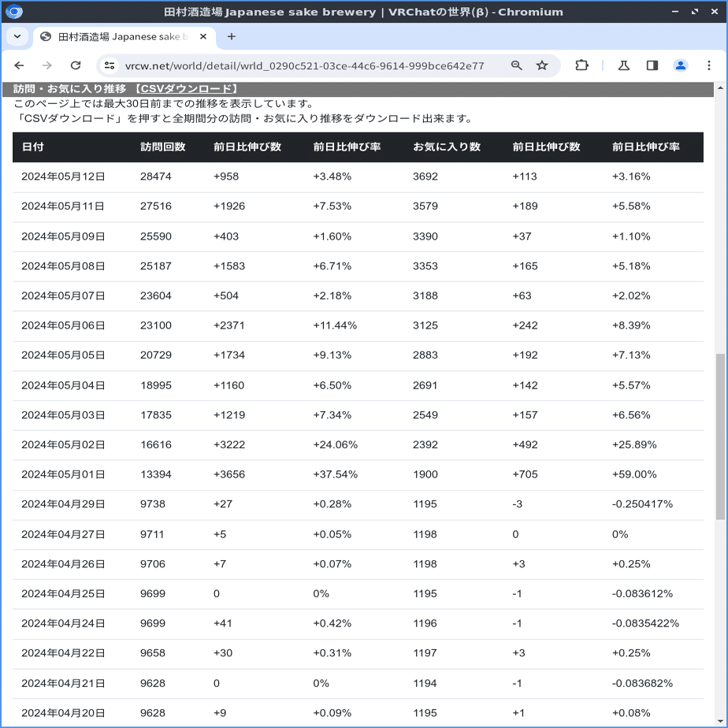Screen dimensions: 728x728
Task: Select the 田村酒造場 Japanese sake tab
Action: [123, 37]
